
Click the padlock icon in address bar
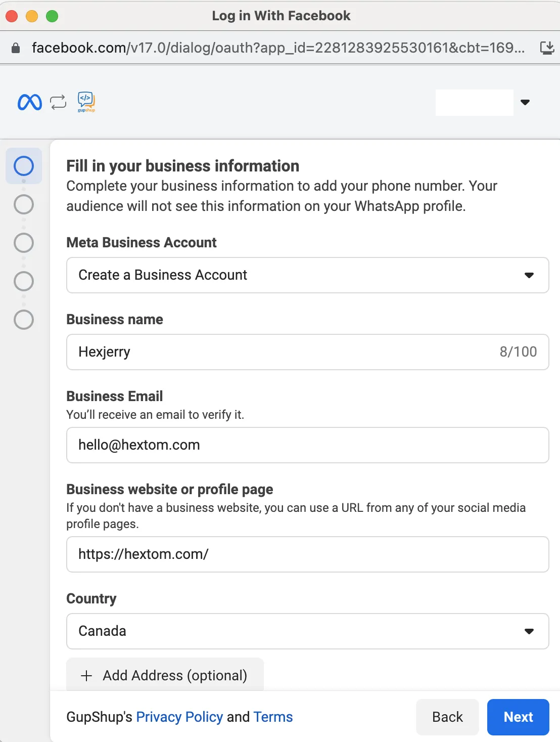(16, 48)
